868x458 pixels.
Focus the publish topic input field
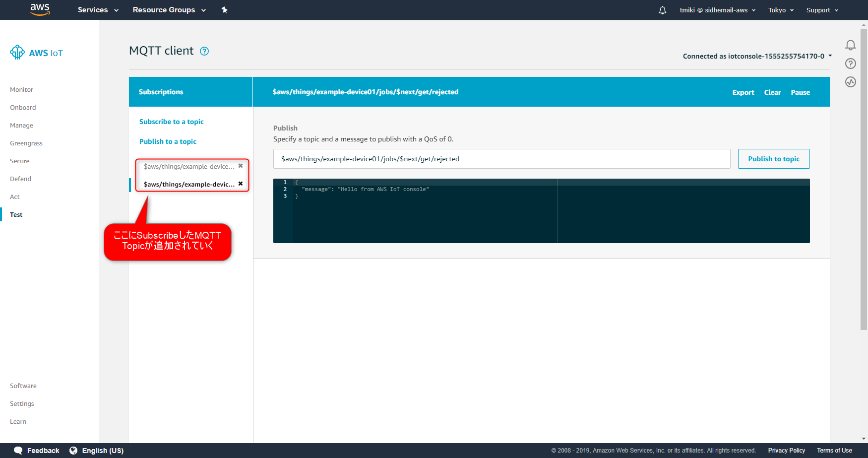click(501, 159)
